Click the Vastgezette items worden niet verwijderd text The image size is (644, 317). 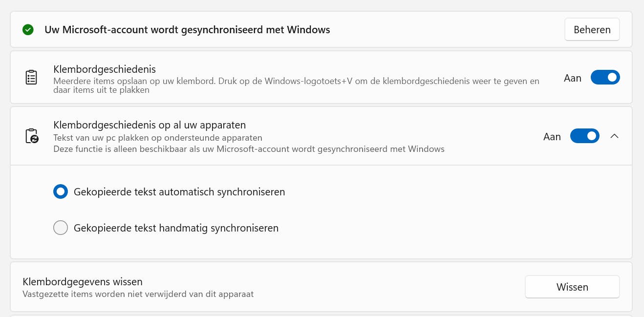[138, 294]
